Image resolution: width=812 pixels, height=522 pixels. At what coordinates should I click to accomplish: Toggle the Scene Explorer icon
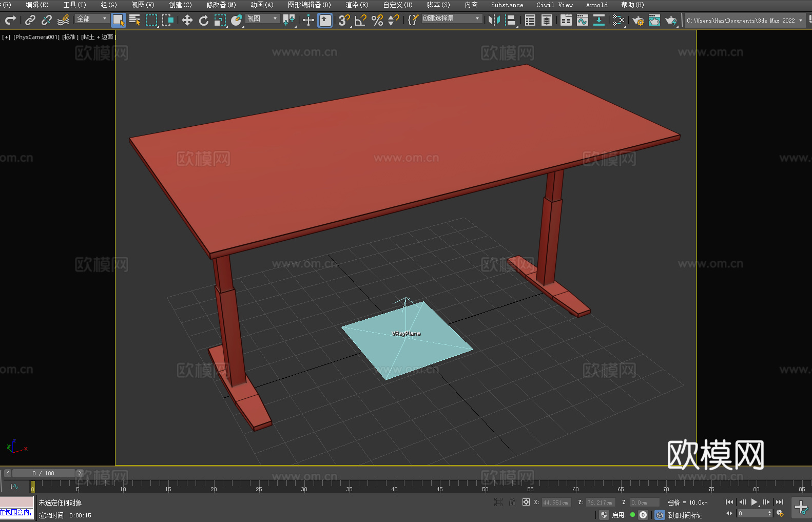click(x=530, y=20)
